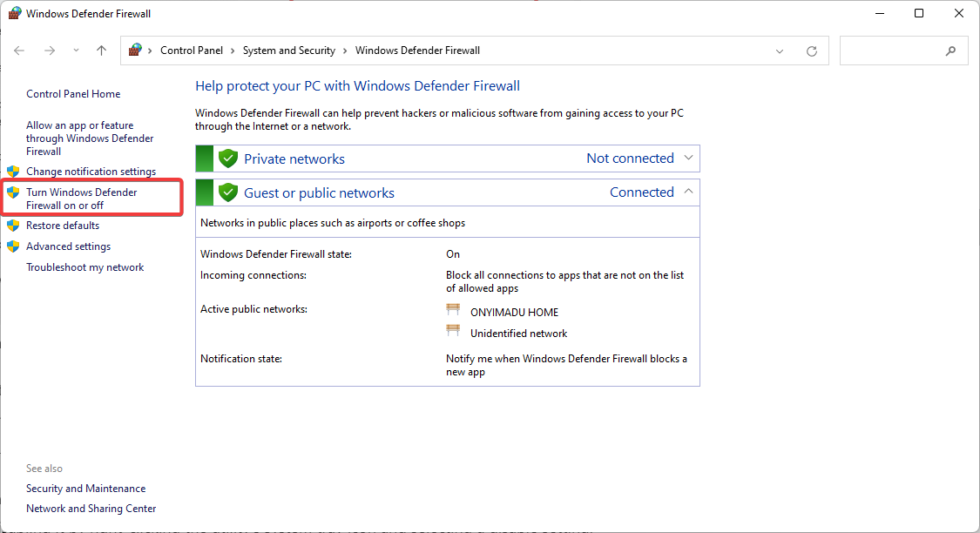Click the Active public networks label
Image resolution: width=980 pixels, height=533 pixels.
pos(253,309)
